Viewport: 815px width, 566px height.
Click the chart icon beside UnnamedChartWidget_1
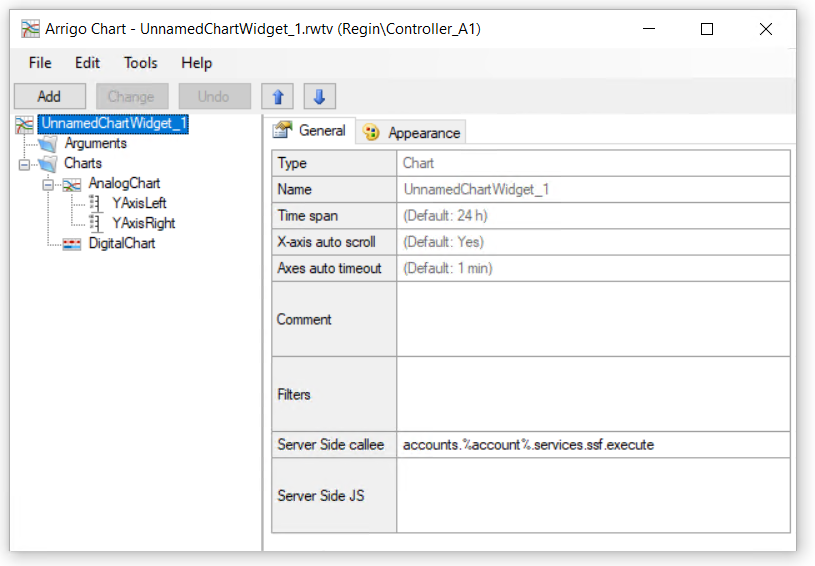pos(24,124)
